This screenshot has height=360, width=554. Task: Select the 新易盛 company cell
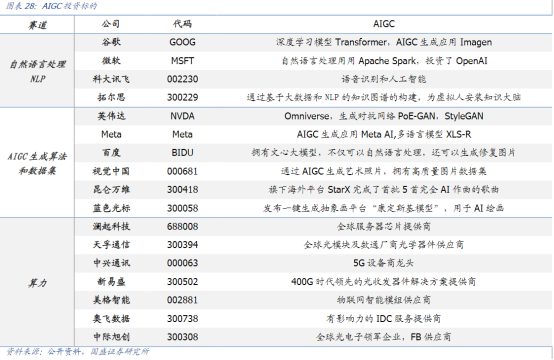111,282
